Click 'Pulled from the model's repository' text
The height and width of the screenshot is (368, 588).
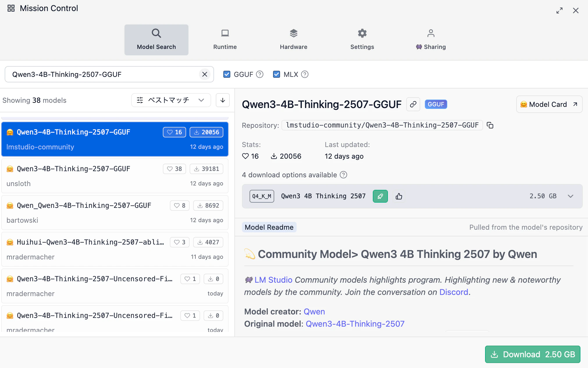(x=526, y=227)
